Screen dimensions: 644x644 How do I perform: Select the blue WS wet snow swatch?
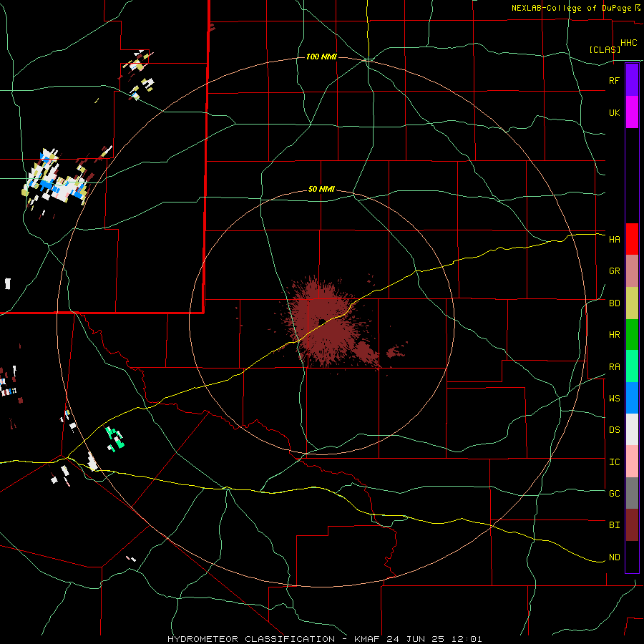click(x=632, y=398)
